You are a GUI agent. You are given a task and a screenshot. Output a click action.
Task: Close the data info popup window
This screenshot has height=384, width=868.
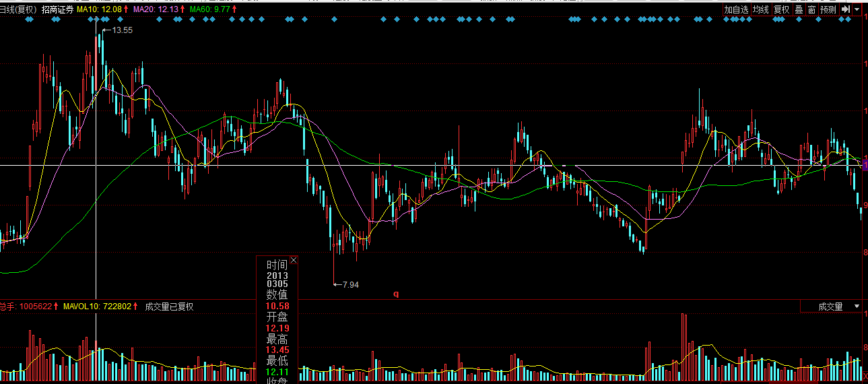pyautogui.click(x=293, y=261)
